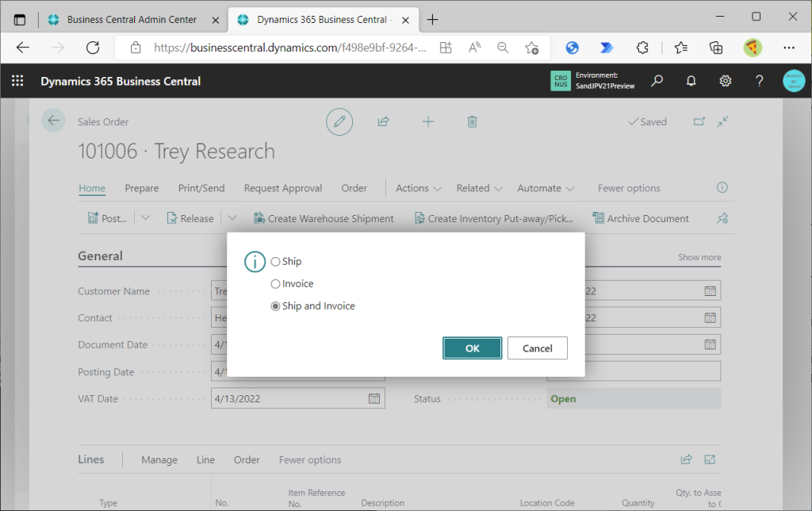Open the browser zoom-out magnifier
This screenshot has height=511, width=812.
[x=502, y=48]
